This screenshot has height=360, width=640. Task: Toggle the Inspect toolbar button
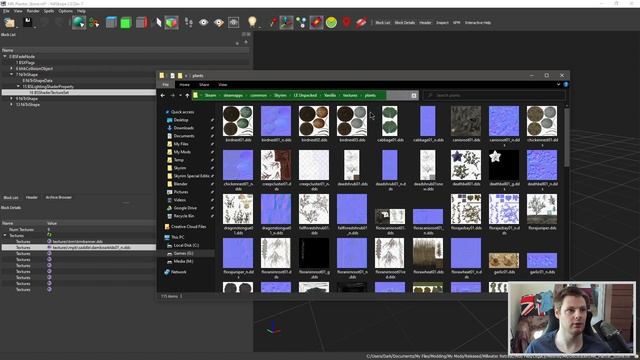pos(442,22)
